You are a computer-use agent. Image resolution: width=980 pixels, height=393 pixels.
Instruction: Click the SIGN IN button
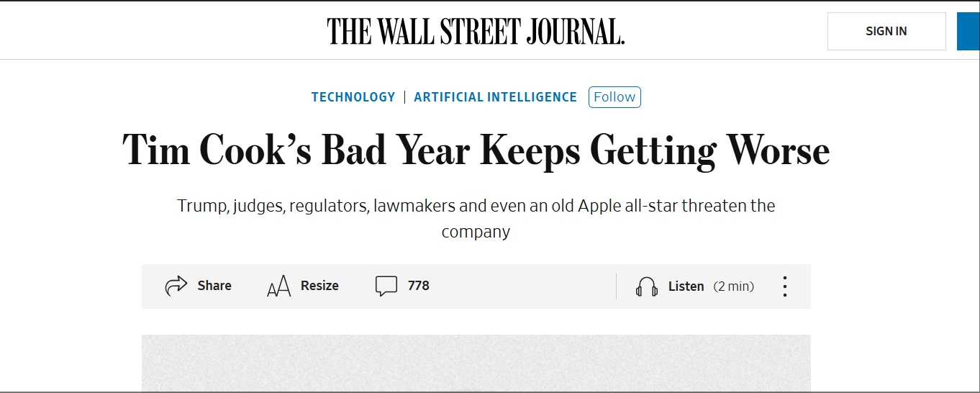tap(886, 32)
